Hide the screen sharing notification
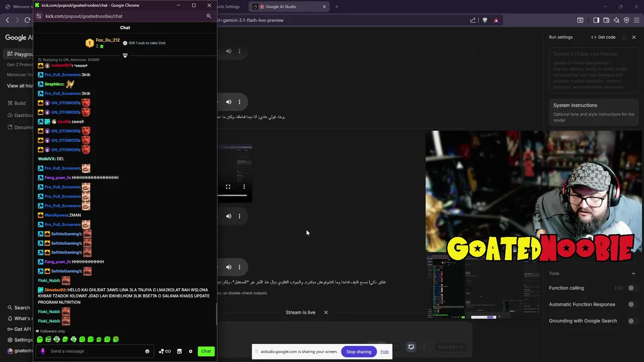Screen dimensions: 644x362 384,351
